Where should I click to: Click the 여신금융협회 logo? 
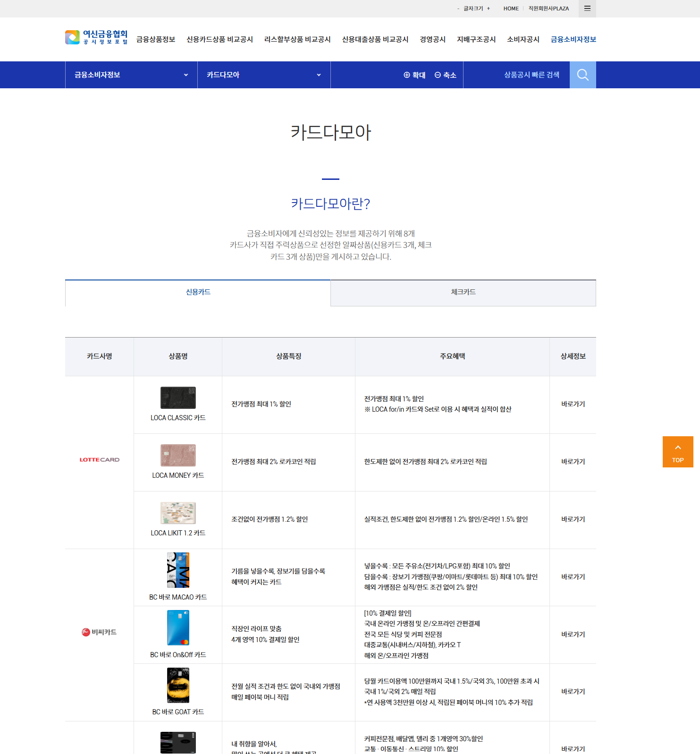click(96, 37)
